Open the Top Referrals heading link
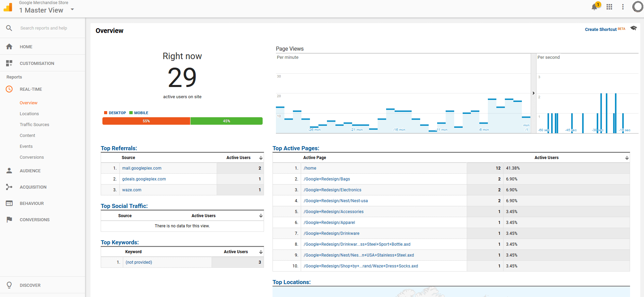Screen dimensions: 644x297 click(119, 148)
